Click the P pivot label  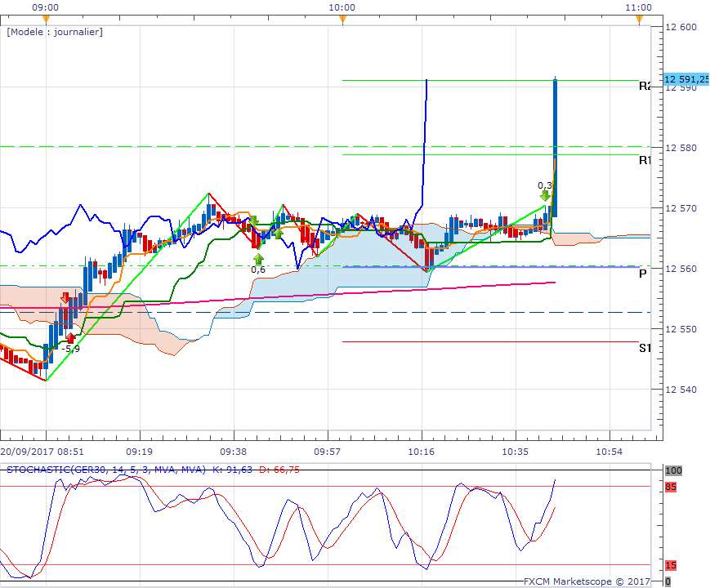tap(642, 274)
